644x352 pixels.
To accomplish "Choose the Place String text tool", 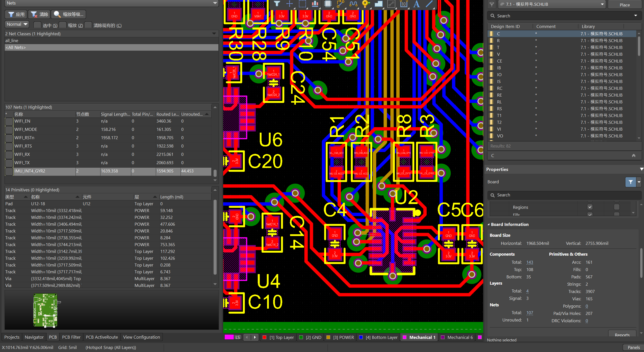I will (416, 4).
